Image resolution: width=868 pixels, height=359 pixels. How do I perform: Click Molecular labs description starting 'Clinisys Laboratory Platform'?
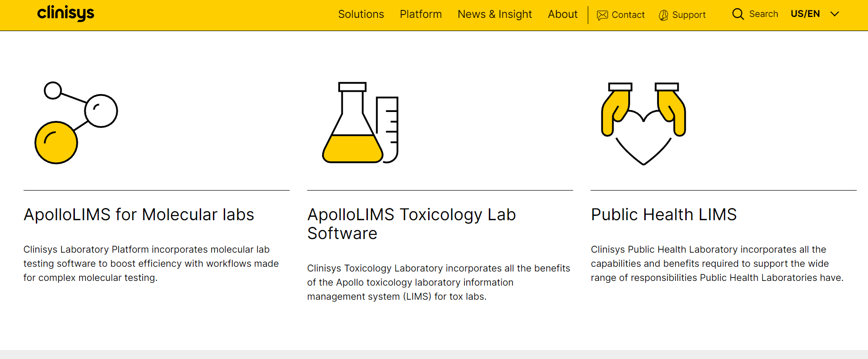(151, 263)
